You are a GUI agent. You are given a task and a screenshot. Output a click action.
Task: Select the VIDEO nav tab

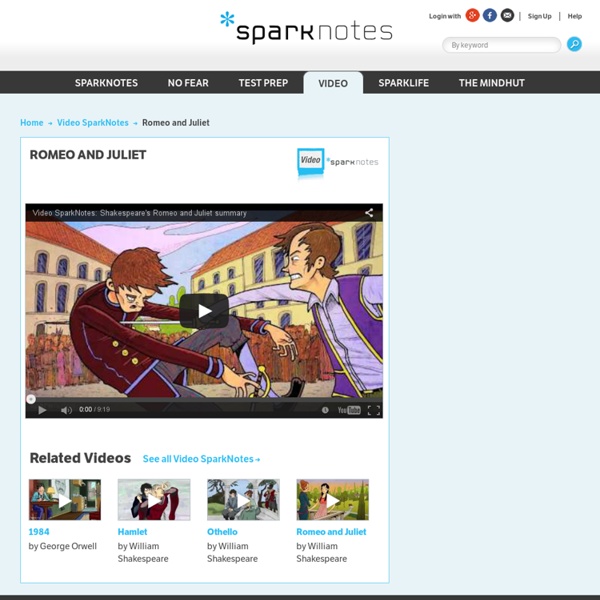(333, 83)
